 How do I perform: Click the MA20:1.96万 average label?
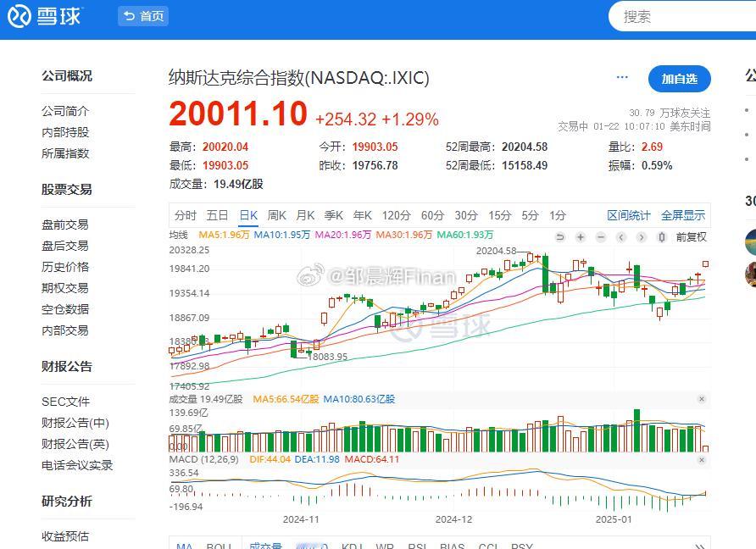342,235
